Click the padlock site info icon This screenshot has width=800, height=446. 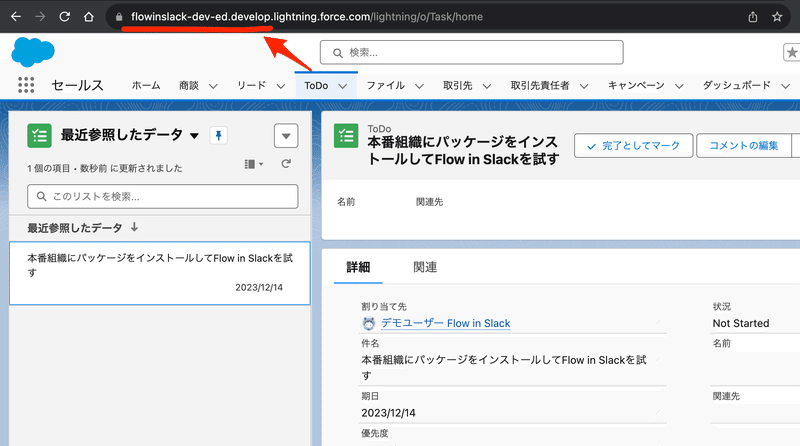pos(119,17)
